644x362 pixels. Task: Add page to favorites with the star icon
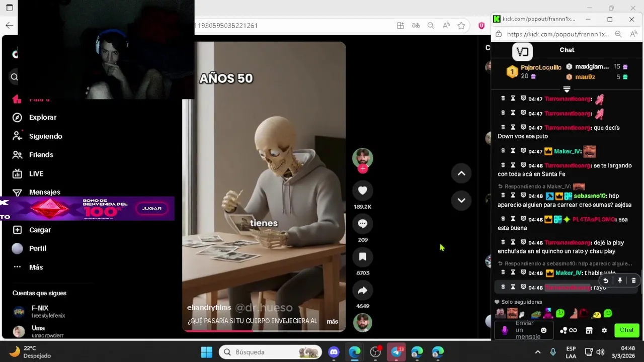(461, 26)
